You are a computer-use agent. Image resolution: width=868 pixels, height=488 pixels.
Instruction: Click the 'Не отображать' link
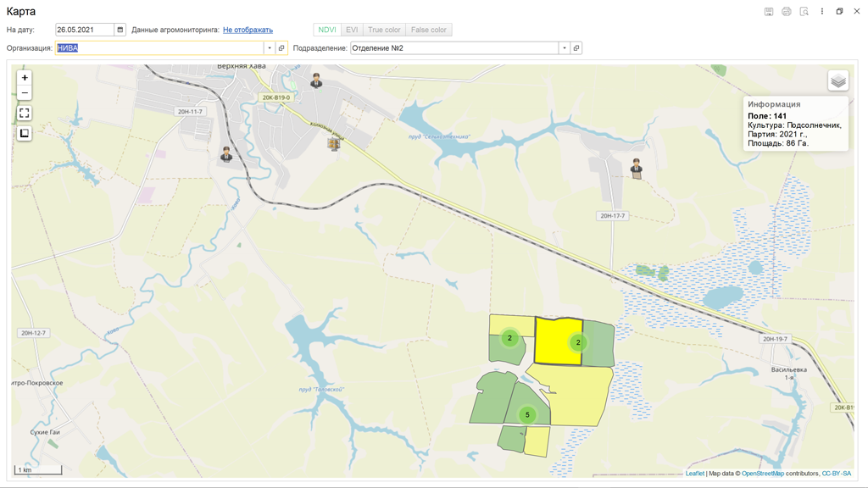tap(248, 30)
